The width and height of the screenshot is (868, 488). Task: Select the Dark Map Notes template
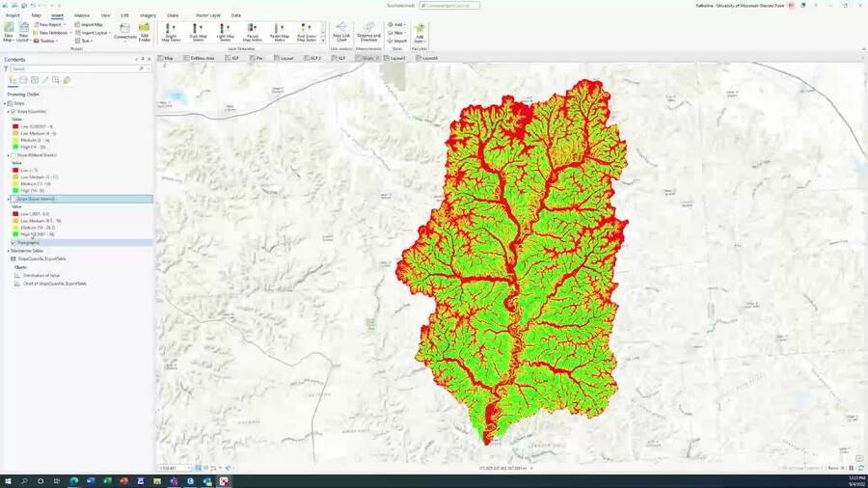click(x=198, y=32)
